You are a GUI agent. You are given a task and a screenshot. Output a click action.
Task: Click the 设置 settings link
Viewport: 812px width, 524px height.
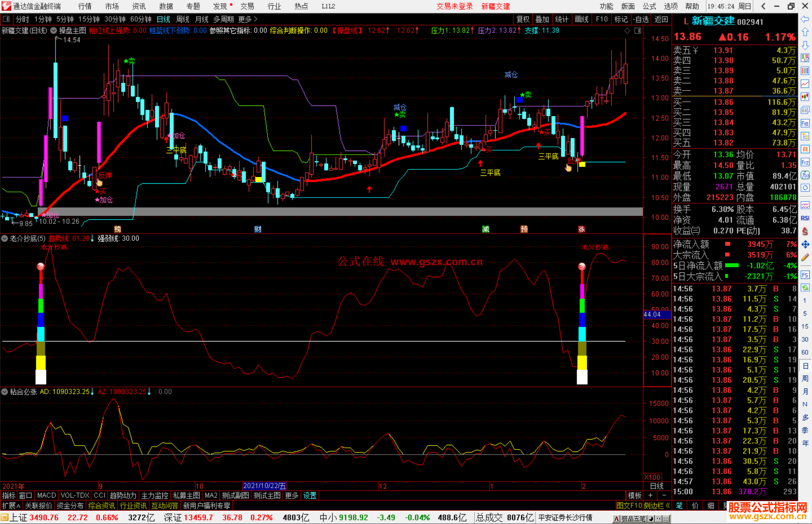(310, 495)
